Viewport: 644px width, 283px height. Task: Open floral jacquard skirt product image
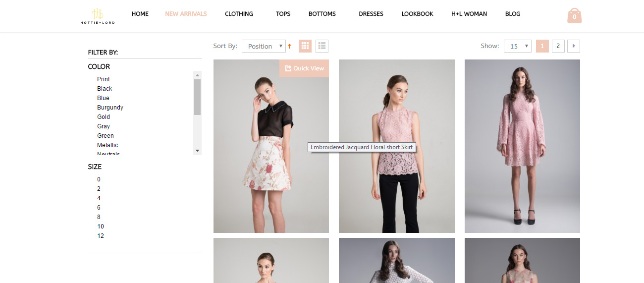click(271, 146)
